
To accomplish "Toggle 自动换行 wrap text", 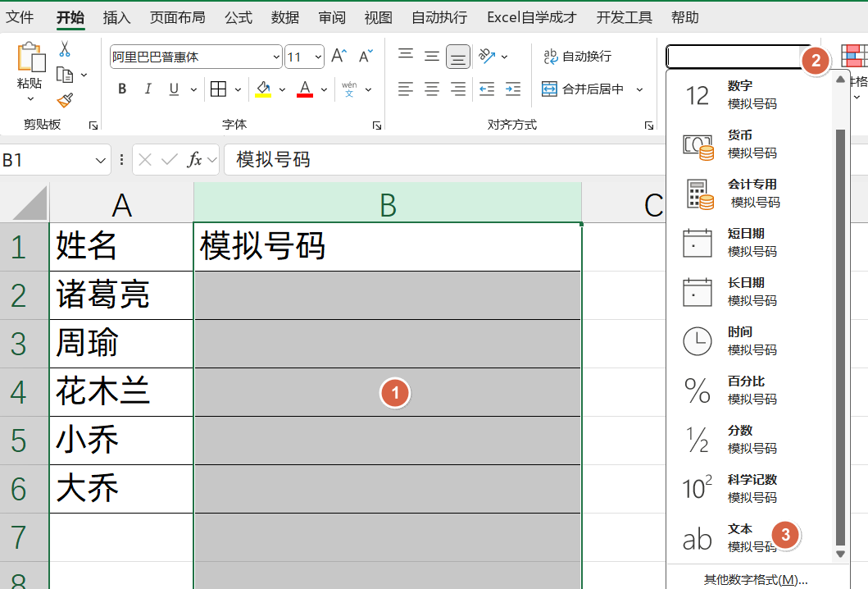I will pyautogui.click(x=577, y=56).
